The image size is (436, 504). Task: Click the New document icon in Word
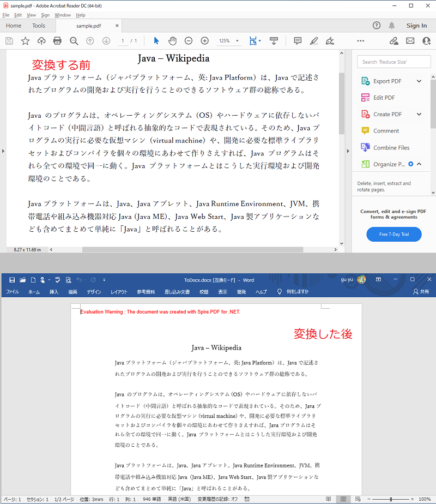pos(33,280)
